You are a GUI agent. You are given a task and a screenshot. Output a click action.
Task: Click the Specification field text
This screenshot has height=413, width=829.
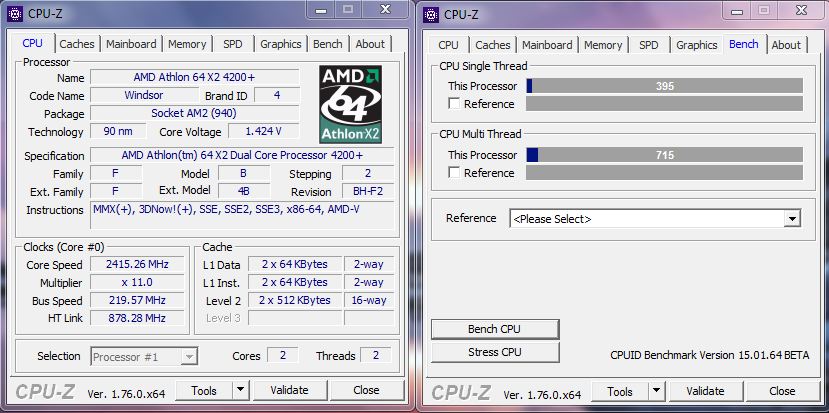[242, 155]
